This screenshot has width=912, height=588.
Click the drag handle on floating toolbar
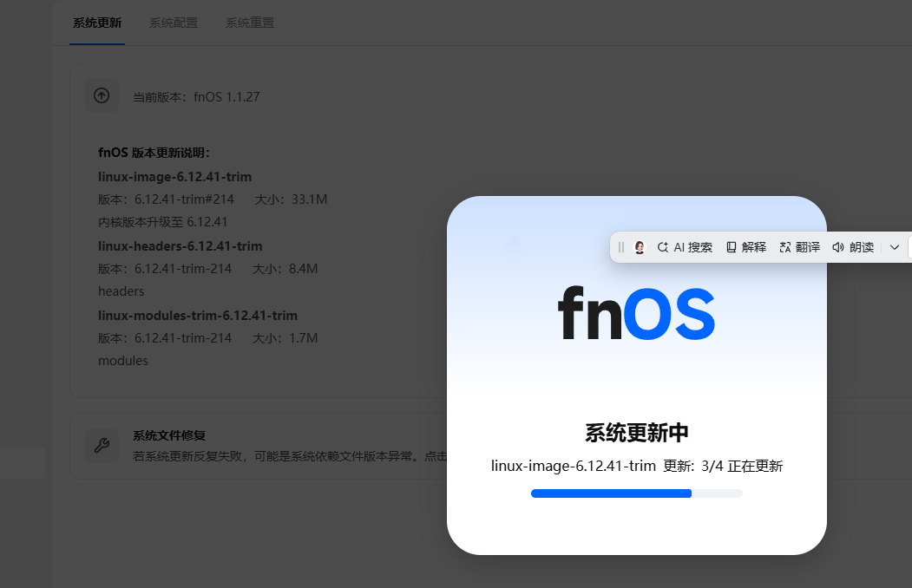[621, 247]
